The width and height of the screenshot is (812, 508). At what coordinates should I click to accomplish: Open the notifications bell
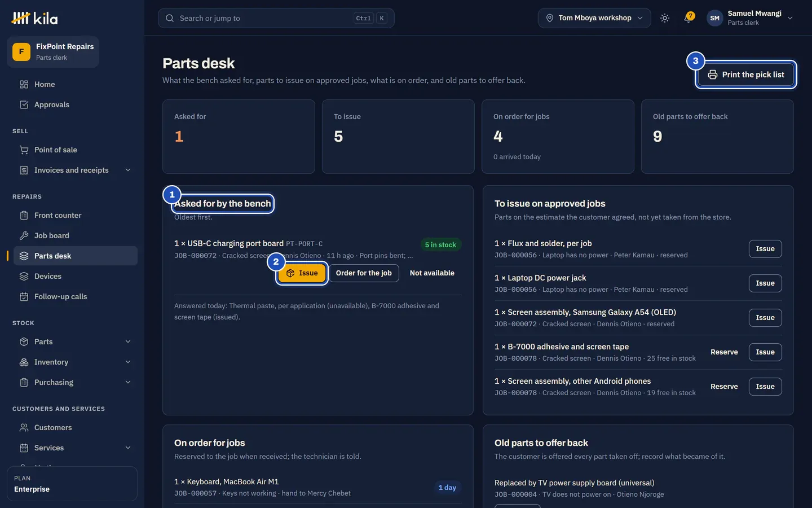coord(689,18)
